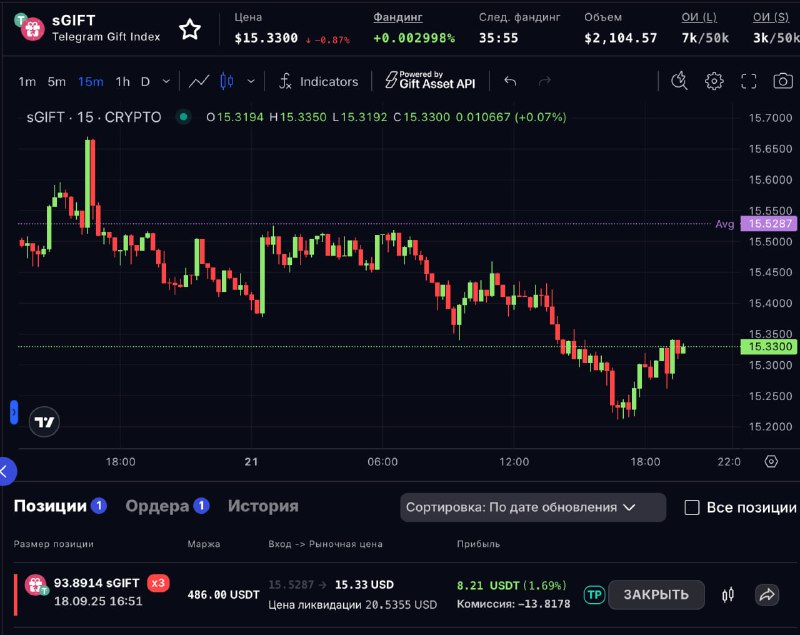Click the undo arrow in chart toolbar
Image resolution: width=800 pixels, height=635 pixels.
(x=510, y=81)
